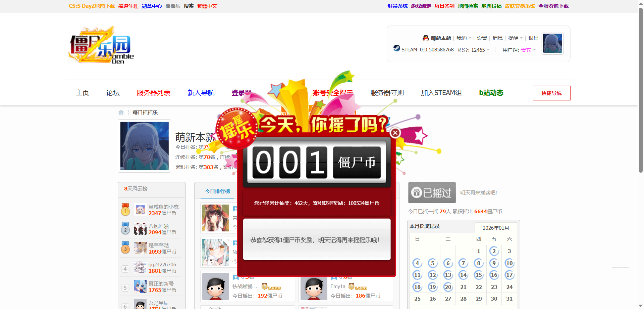Image resolution: width=644 pixels, height=309 pixels.
Task: Click the 快捷导航 button
Action: coord(551,93)
